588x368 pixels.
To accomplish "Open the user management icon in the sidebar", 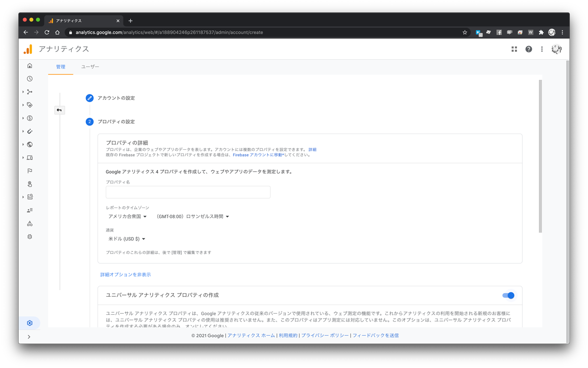I will [x=29, y=210].
